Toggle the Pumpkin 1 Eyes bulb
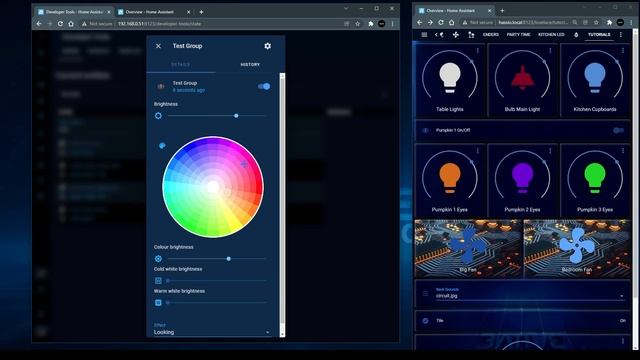 [450, 178]
